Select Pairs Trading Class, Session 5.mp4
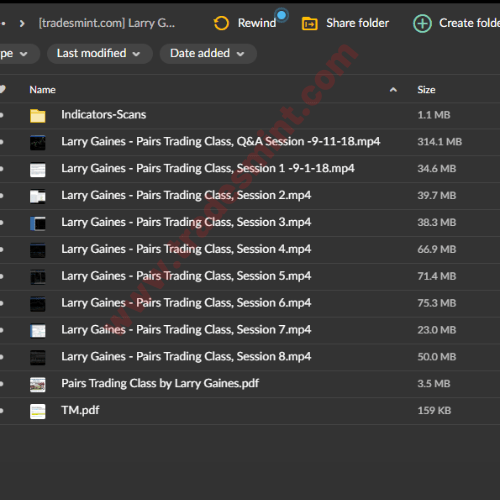Viewport: 500px width, 500px height. 186,276
